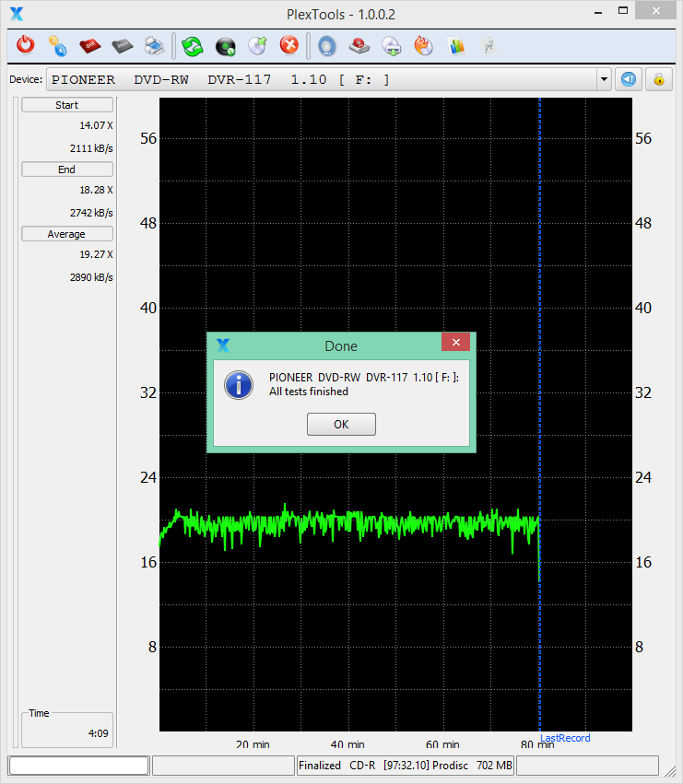Click the 18.28 X end speed value
This screenshot has width=683, height=784.
click(x=96, y=190)
